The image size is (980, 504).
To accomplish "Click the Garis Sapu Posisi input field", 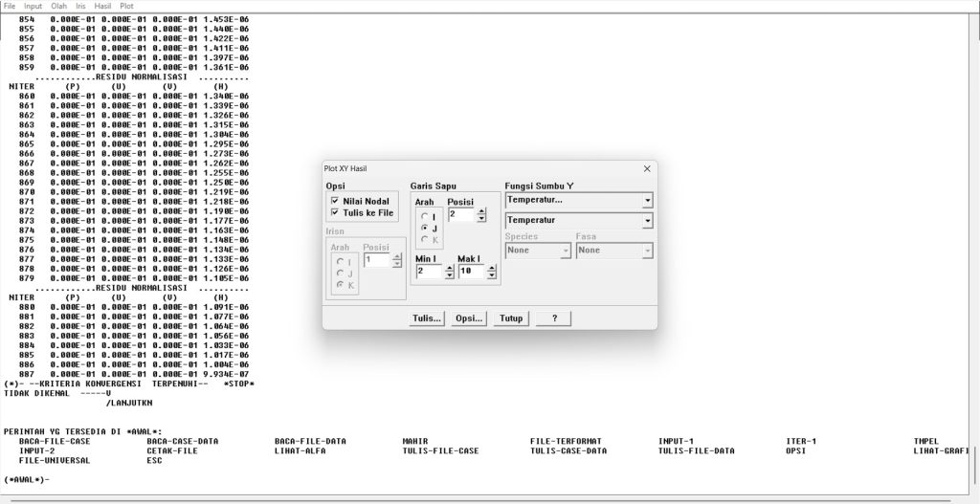I will tap(459, 215).
